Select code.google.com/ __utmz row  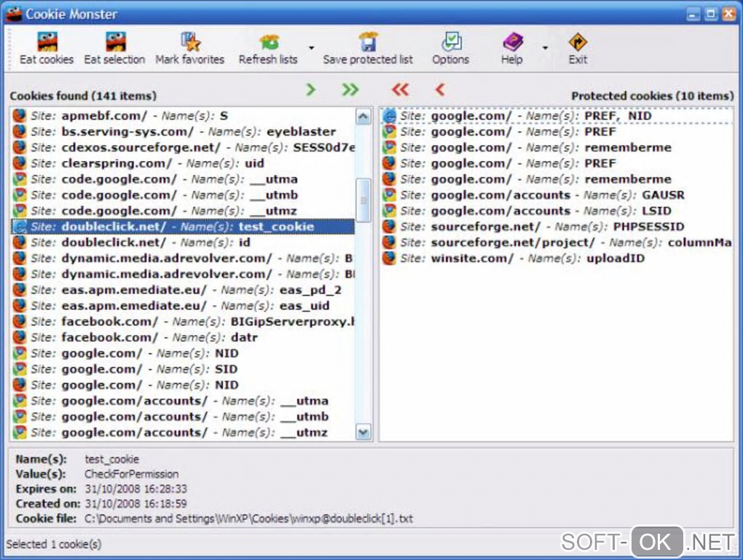(183, 211)
